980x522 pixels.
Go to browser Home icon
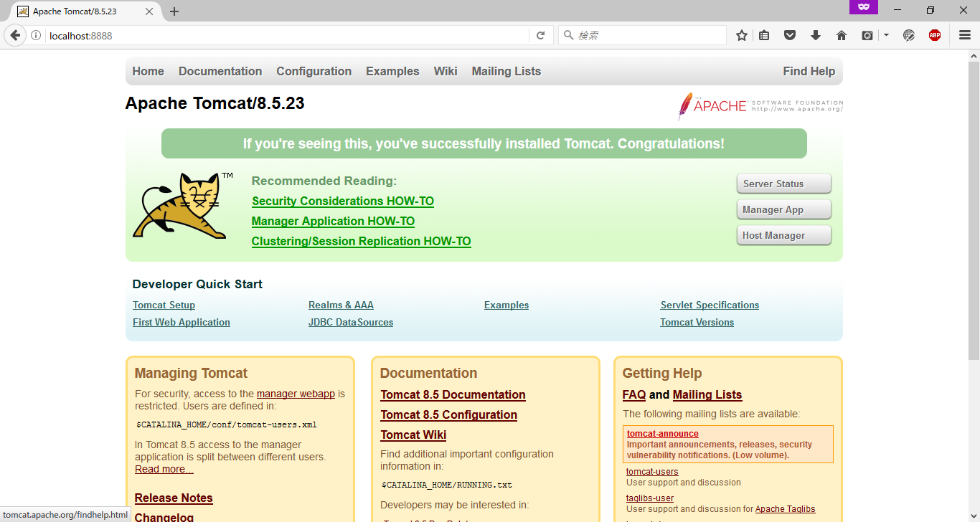coord(842,35)
